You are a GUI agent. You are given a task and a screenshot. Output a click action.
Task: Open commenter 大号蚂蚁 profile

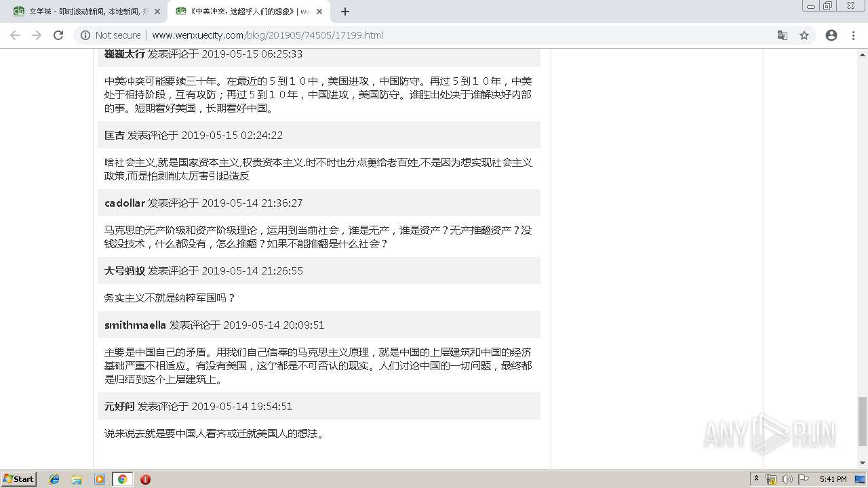click(125, 270)
